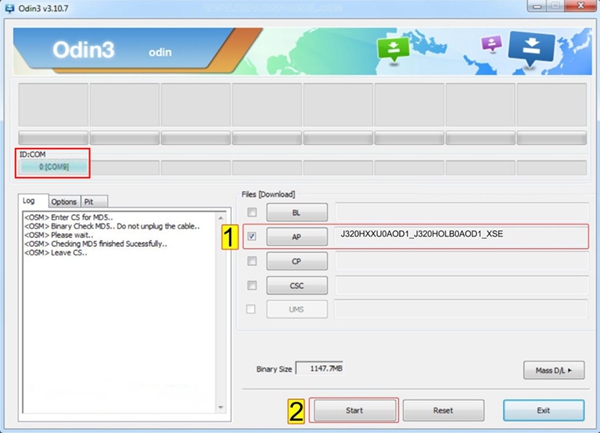Click log line 'Leave CS..'

(56, 253)
